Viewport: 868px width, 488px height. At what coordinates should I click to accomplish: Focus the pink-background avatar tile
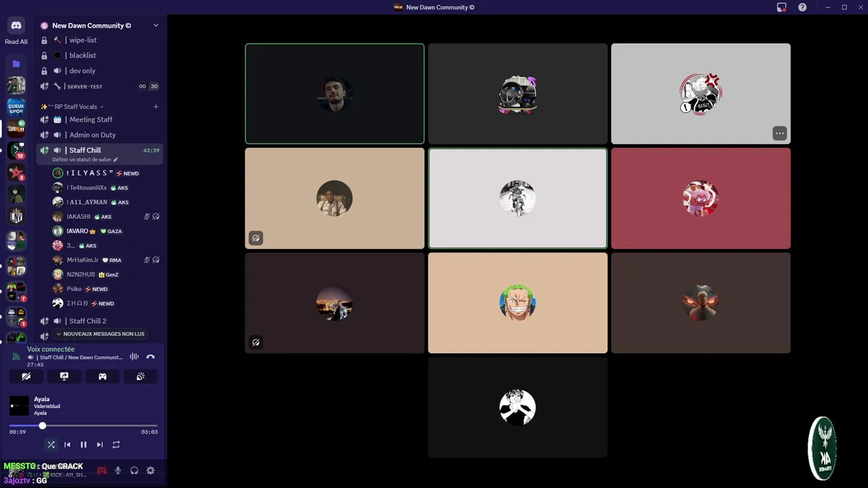click(x=701, y=199)
